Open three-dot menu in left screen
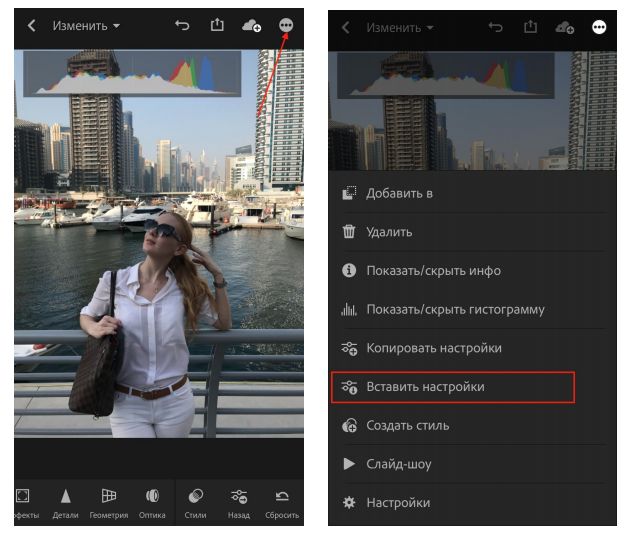Image resolution: width=639 pixels, height=538 pixels. click(x=286, y=25)
